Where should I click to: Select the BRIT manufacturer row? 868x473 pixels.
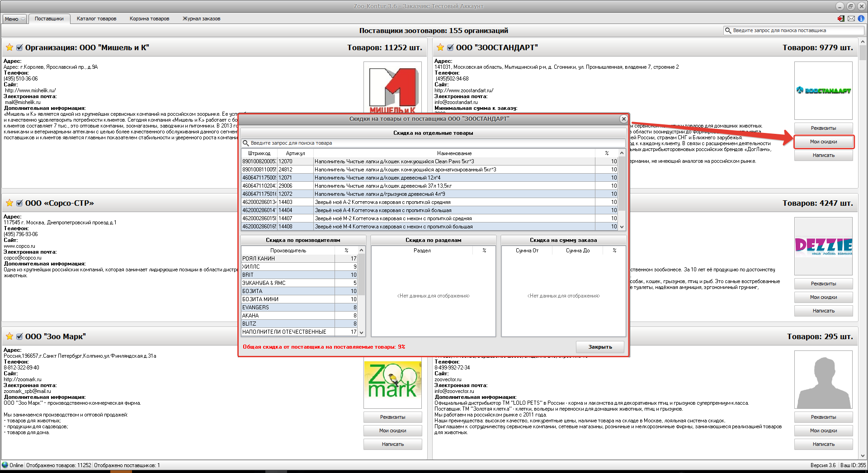(299, 275)
